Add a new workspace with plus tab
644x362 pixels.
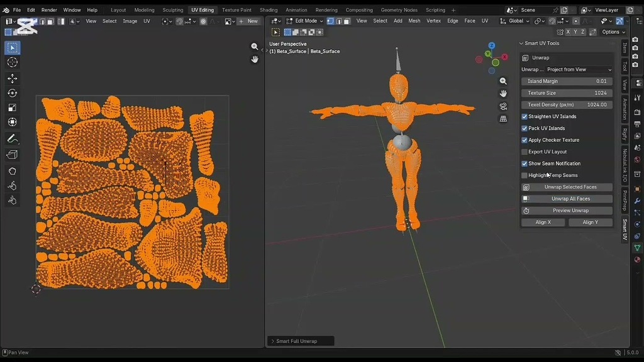[453, 10]
